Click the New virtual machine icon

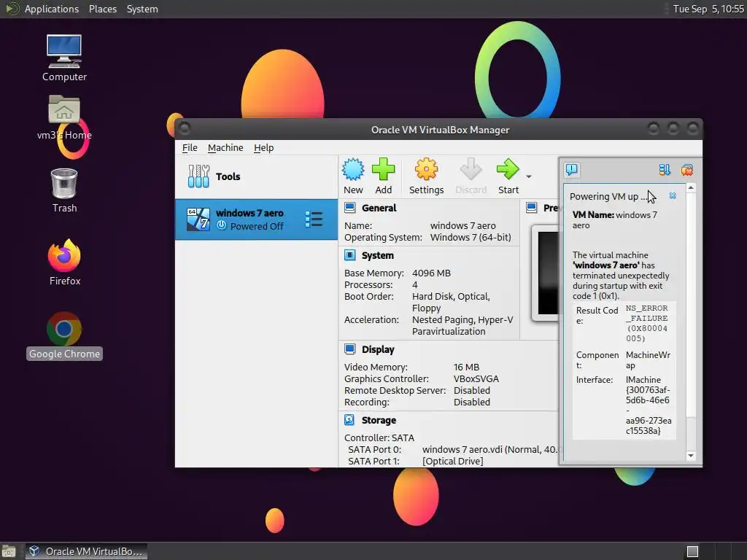click(x=353, y=169)
